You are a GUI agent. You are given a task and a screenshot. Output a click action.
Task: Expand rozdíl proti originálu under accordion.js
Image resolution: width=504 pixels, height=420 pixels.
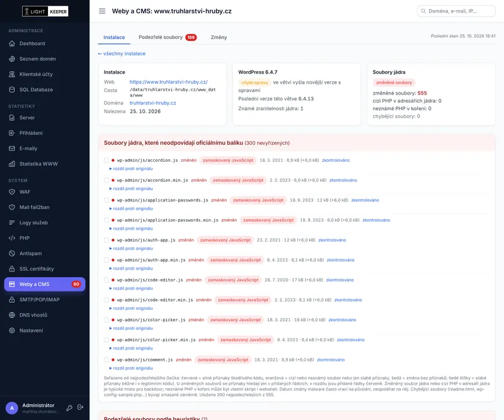[131, 169]
